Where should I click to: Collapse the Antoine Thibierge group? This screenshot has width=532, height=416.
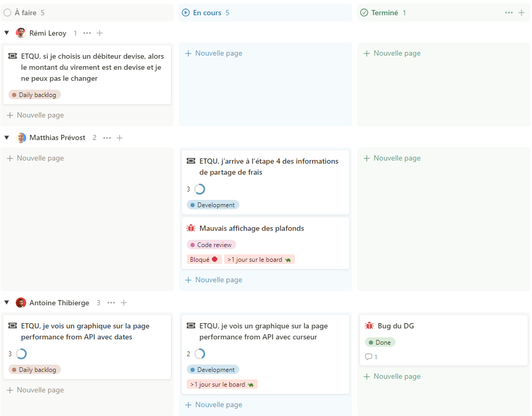point(7,303)
